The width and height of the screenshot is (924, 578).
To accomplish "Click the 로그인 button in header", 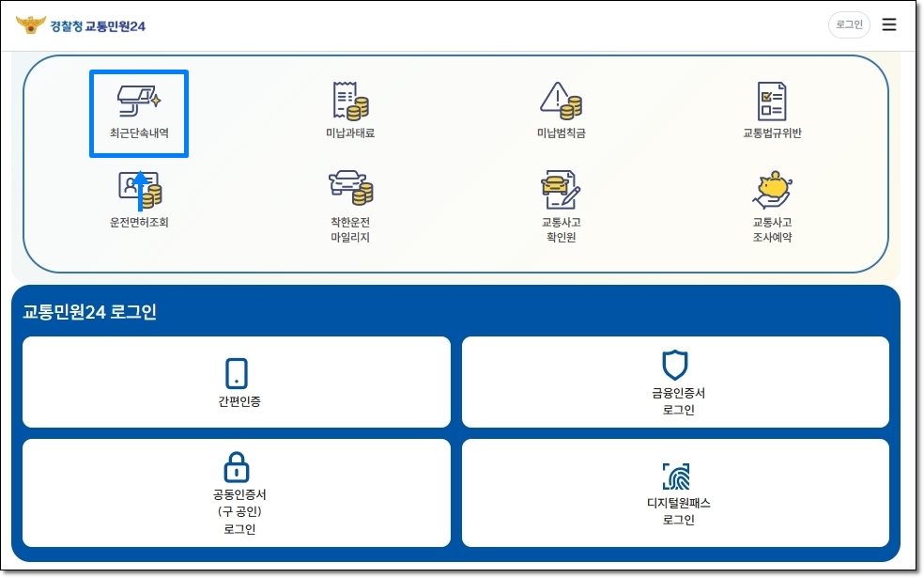I will [849, 24].
